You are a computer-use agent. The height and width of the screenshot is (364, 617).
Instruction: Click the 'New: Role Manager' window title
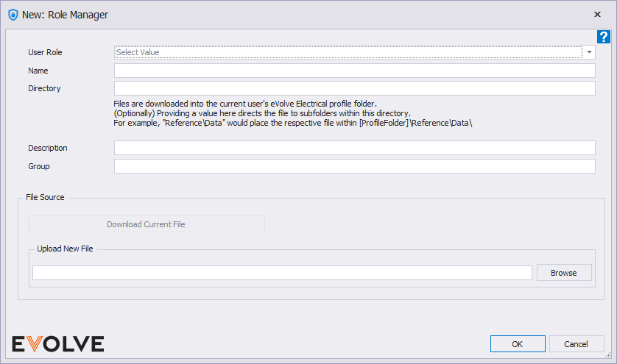point(65,15)
